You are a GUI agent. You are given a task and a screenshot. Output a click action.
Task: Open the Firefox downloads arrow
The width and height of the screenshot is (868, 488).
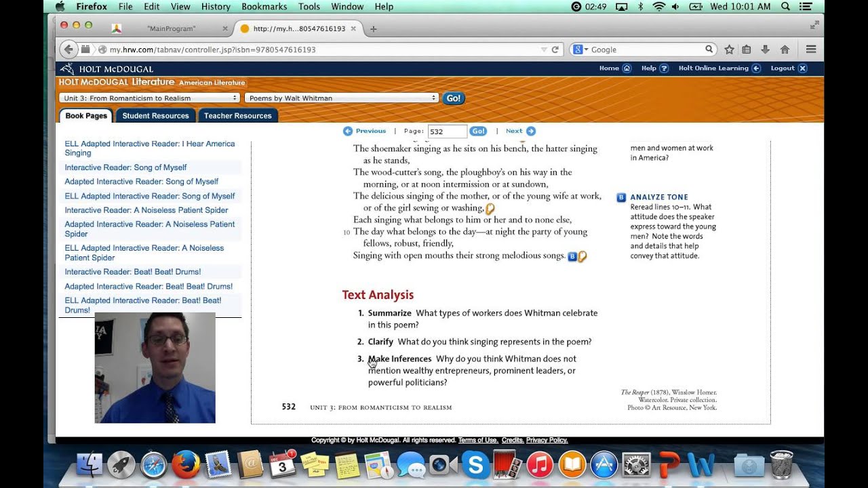[x=766, y=49]
